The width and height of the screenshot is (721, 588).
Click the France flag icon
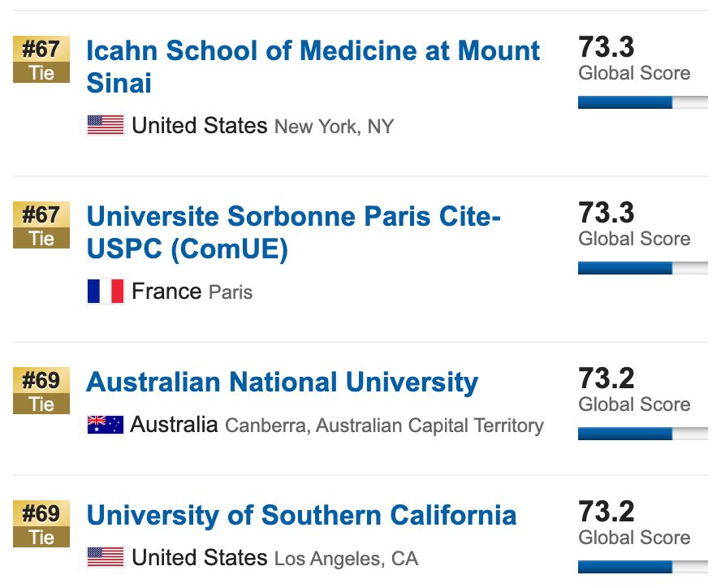[106, 292]
